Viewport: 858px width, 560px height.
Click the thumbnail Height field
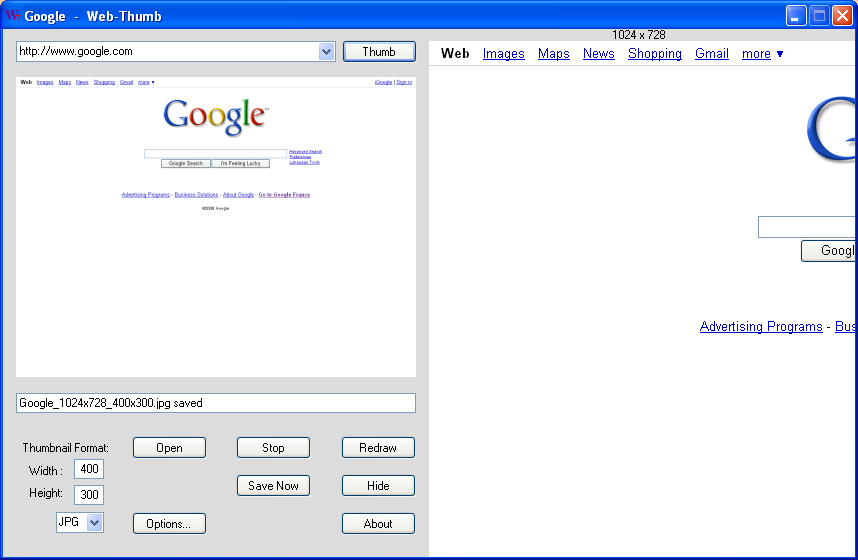[x=89, y=495]
